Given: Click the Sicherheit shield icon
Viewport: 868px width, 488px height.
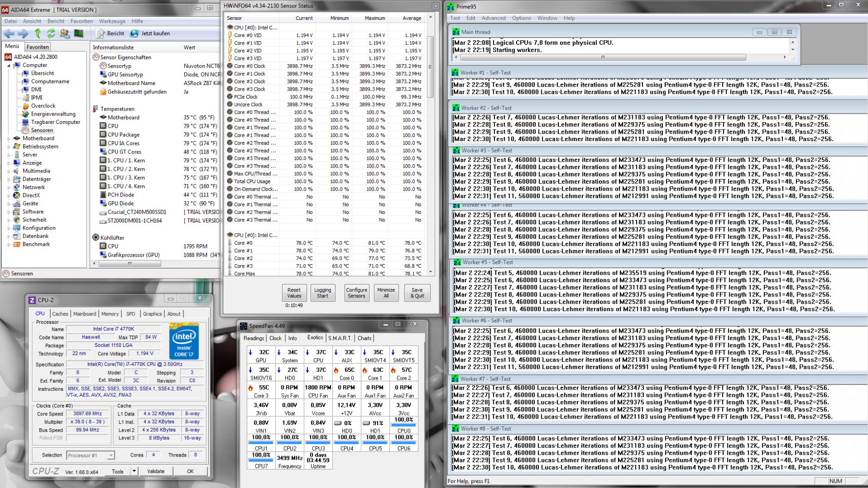Looking at the screenshot, I should point(17,220).
